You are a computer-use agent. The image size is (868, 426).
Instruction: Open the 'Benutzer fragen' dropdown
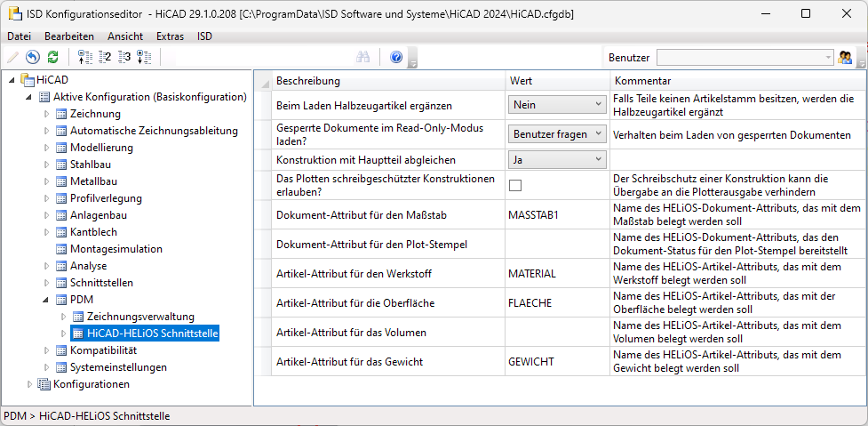coord(557,134)
